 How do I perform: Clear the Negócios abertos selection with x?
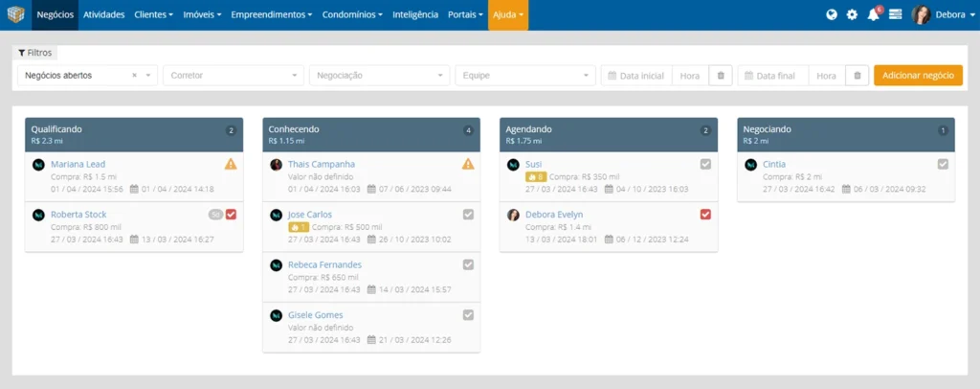click(x=134, y=76)
